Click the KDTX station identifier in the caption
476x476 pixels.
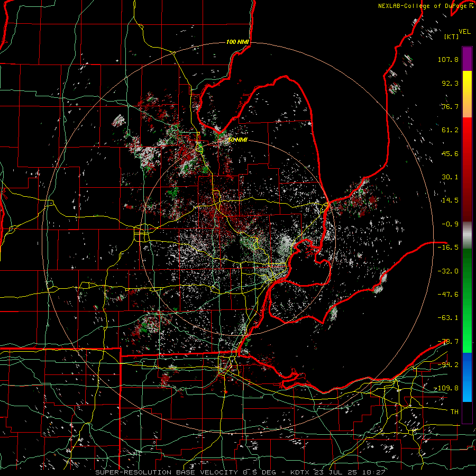click(x=300, y=472)
